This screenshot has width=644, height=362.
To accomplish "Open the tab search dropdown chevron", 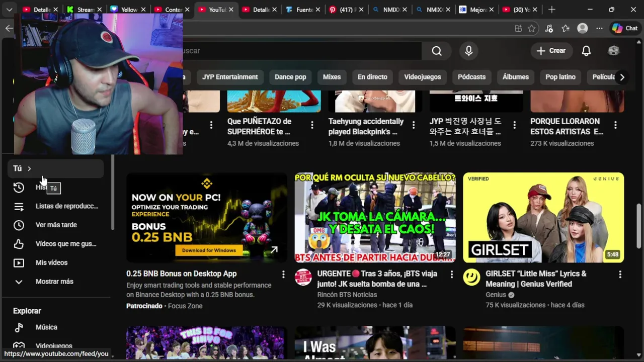I will click(x=9, y=10).
